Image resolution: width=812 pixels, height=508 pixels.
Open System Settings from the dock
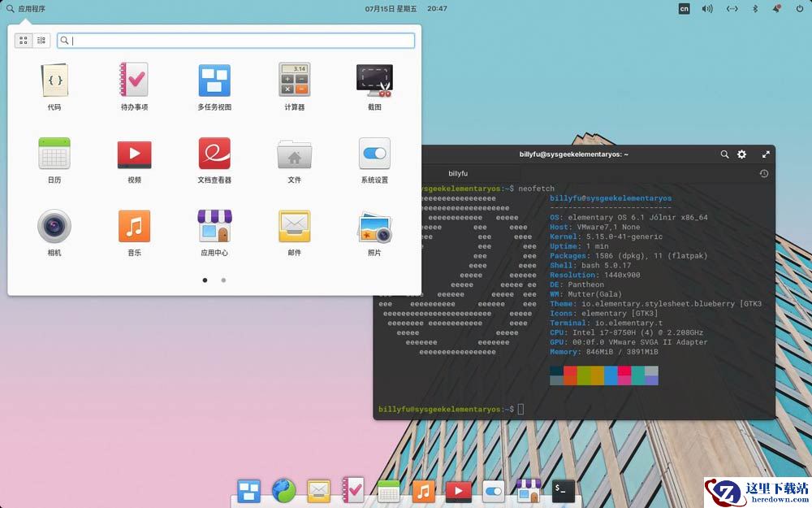click(x=493, y=490)
